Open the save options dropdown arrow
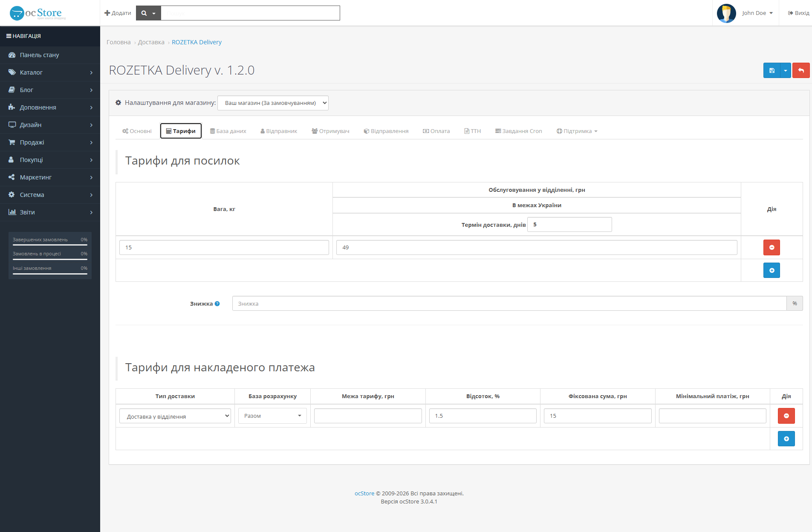Viewport: 812px width, 532px height. coord(786,70)
